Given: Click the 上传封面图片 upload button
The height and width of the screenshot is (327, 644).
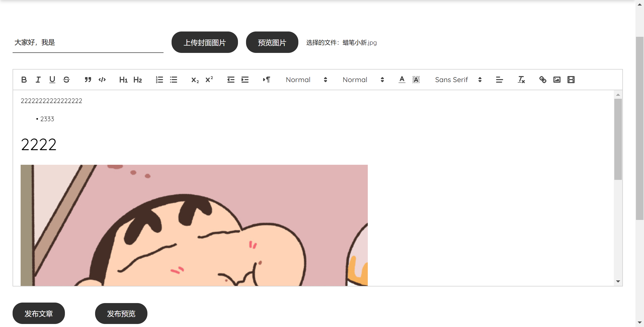Looking at the screenshot, I should (205, 42).
